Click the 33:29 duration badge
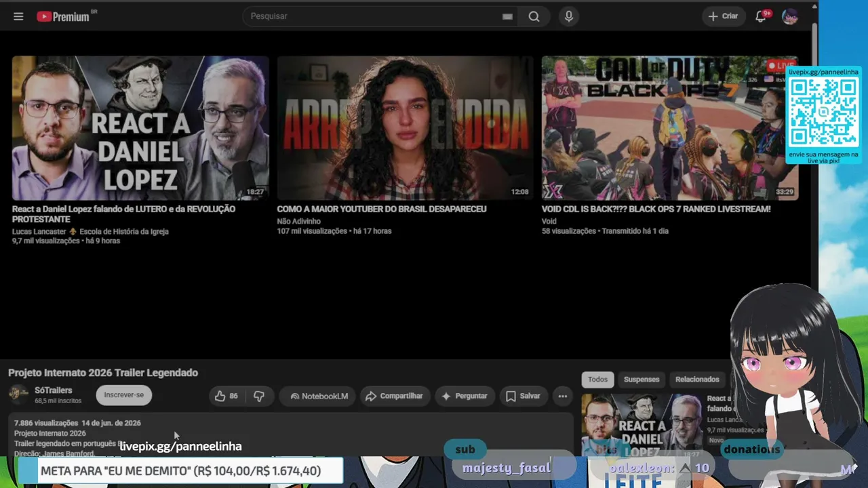Image resolution: width=868 pixels, height=488 pixels. coord(785,192)
